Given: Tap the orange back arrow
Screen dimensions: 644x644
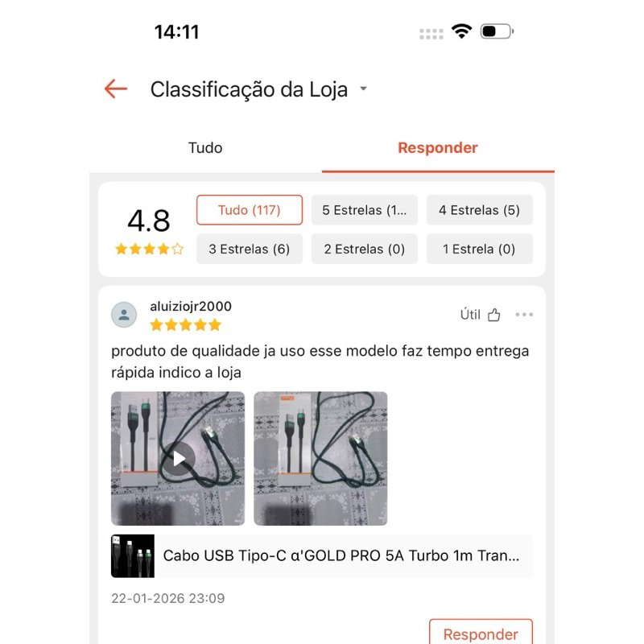Looking at the screenshot, I should pyautogui.click(x=116, y=89).
